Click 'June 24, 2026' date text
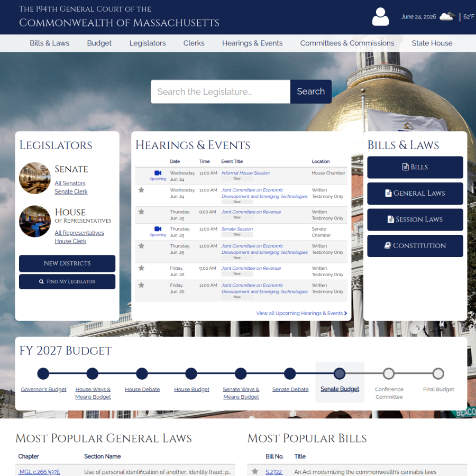Viewport: 476px width, 476px height. 419,17
